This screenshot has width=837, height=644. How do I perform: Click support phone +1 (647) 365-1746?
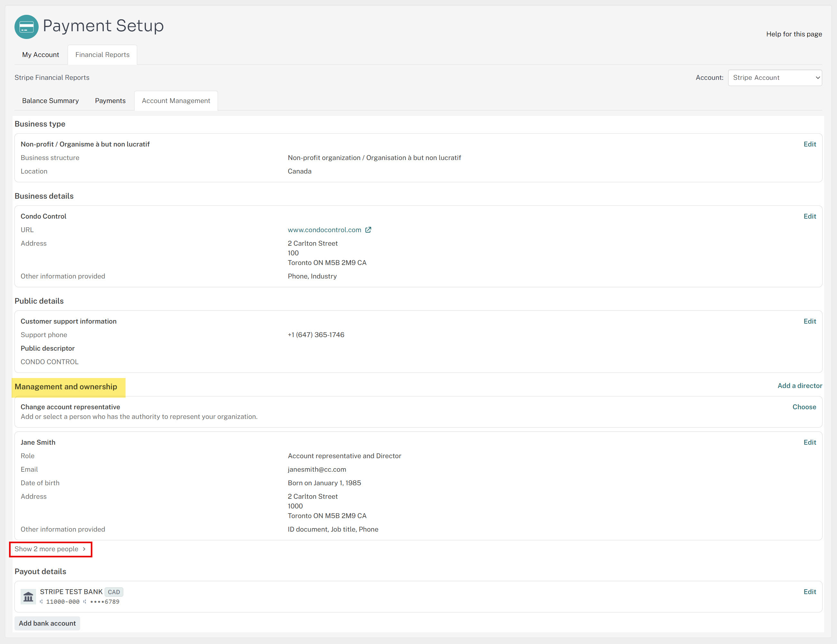tap(316, 335)
